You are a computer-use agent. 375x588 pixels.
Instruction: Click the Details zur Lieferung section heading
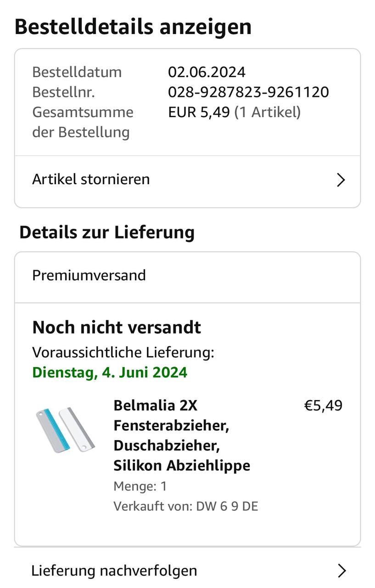point(107,232)
